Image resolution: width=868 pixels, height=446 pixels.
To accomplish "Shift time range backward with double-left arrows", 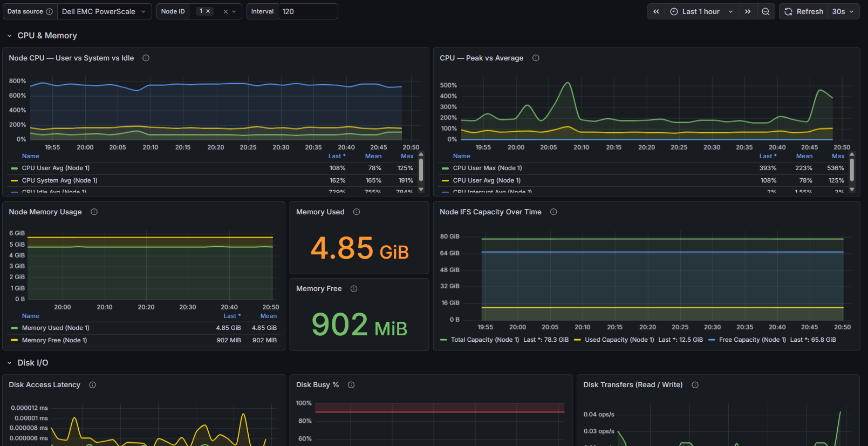I will pyautogui.click(x=656, y=11).
